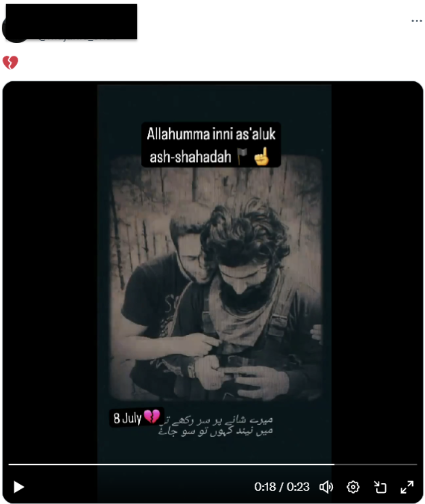Expand the video to fullscreen
Image resolution: width=425 pixels, height=504 pixels.
coord(407,487)
